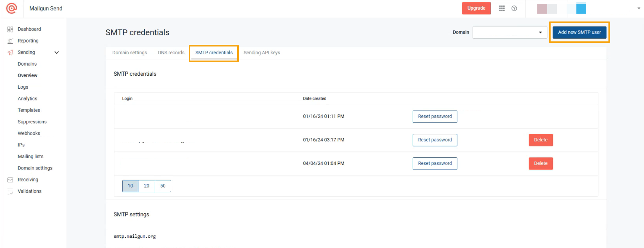This screenshot has width=644, height=248.
Task: Collapse the Sending menu chevron
Action: pos(57,52)
